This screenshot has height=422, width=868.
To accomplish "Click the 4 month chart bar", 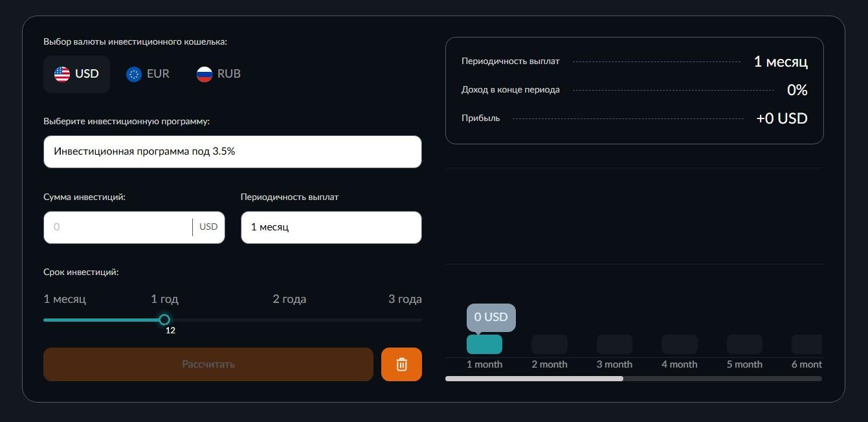I will coord(679,344).
